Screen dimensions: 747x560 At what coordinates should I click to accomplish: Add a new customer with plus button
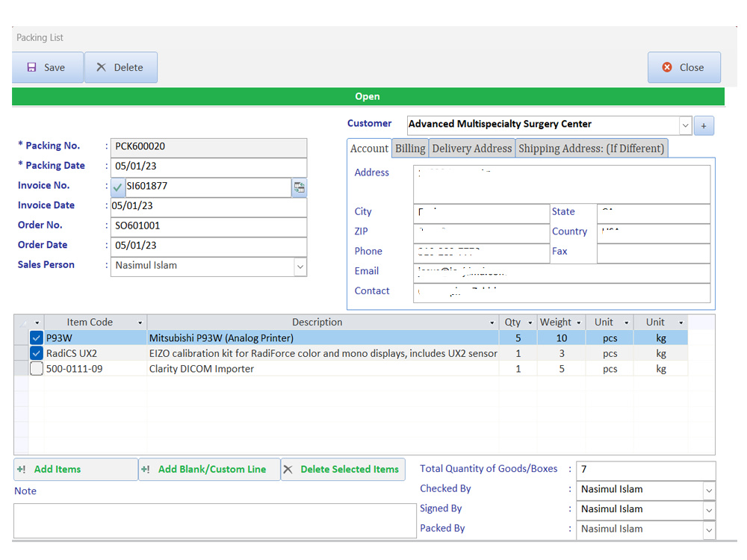(x=704, y=126)
